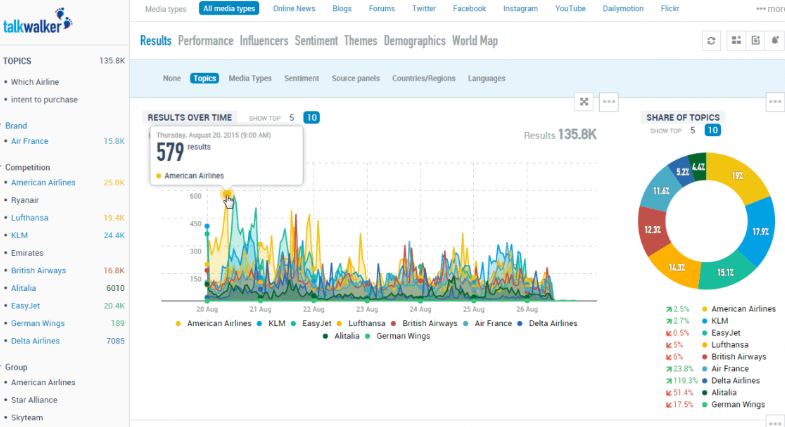Open 'intent to purchase' topic in sidebar
This screenshot has width=785, height=427.
click(x=44, y=100)
